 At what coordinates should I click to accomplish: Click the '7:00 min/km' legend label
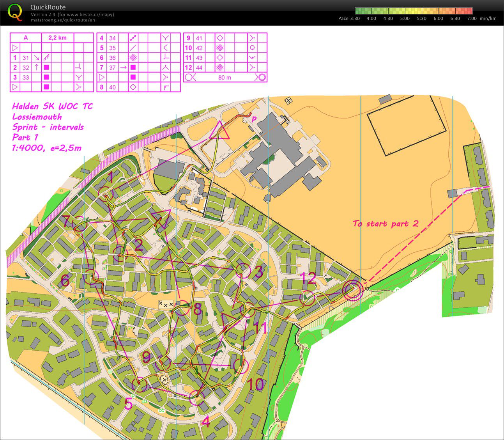point(482,18)
